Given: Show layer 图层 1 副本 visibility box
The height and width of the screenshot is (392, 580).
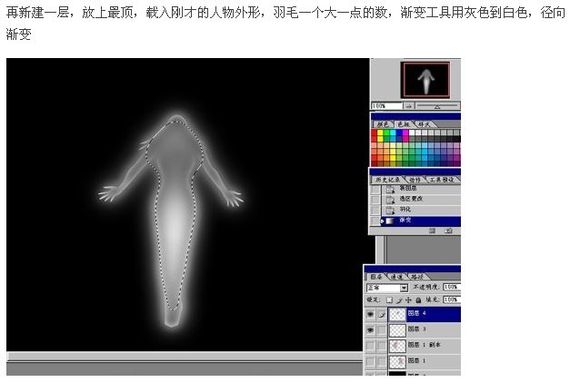Looking at the screenshot, I should [370, 345].
